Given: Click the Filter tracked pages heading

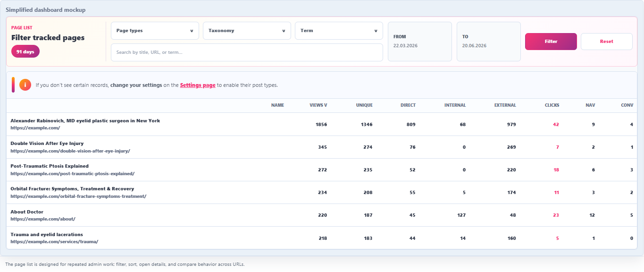Looking at the screenshot, I should pyautogui.click(x=48, y=38).
